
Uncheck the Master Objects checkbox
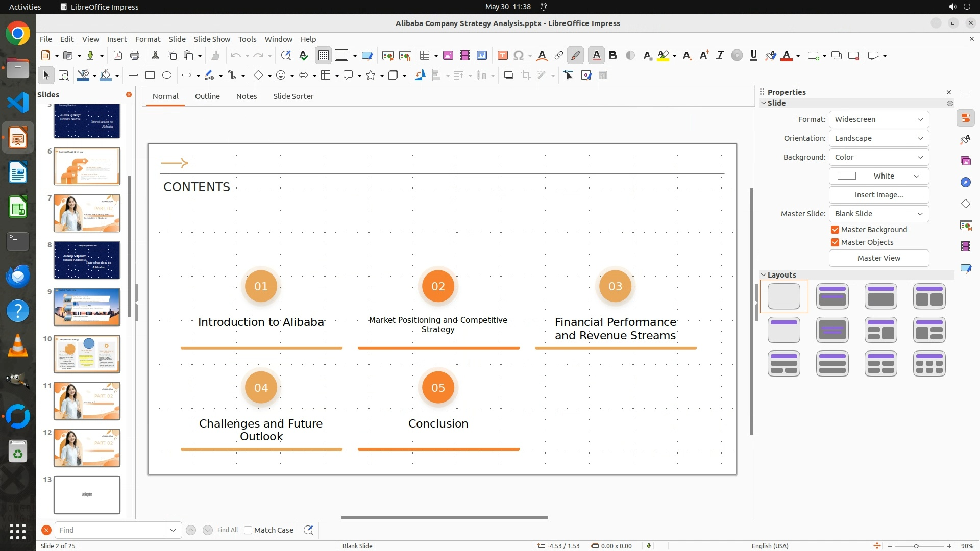(835, 242)
